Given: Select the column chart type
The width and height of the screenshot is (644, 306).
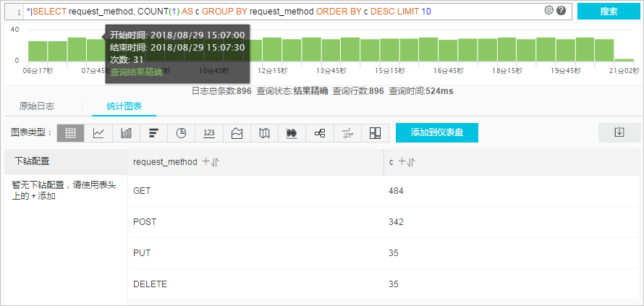Looking at the screenshot, I should pos(126,133).
